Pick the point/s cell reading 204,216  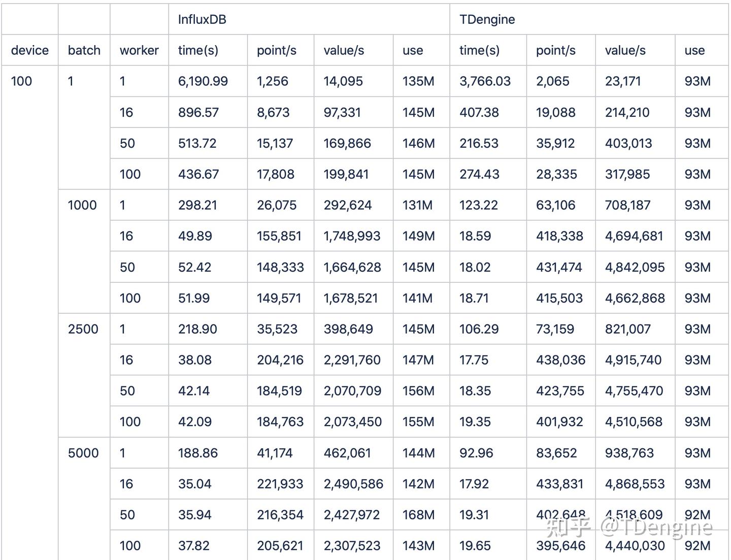click(280, 360)
